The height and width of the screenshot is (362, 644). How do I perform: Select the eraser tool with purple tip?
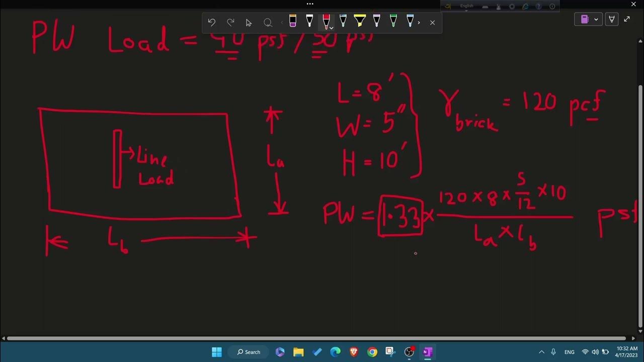293,21
